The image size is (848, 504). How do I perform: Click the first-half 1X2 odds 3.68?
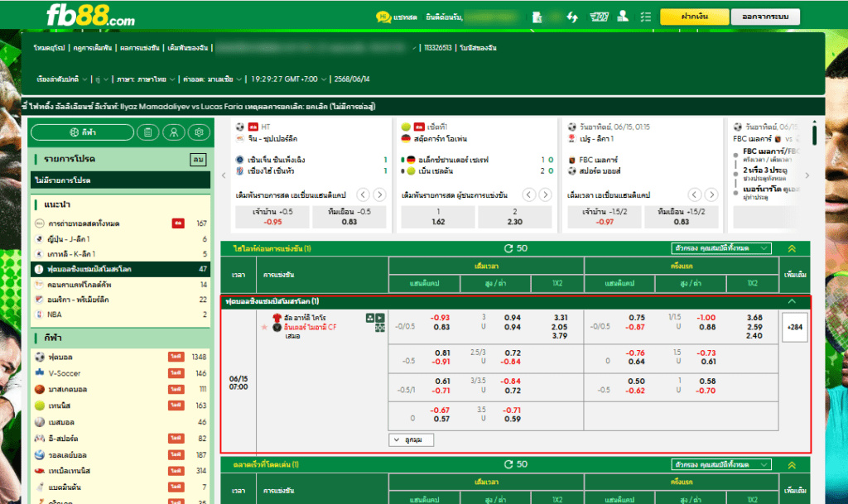pos(754,318)
